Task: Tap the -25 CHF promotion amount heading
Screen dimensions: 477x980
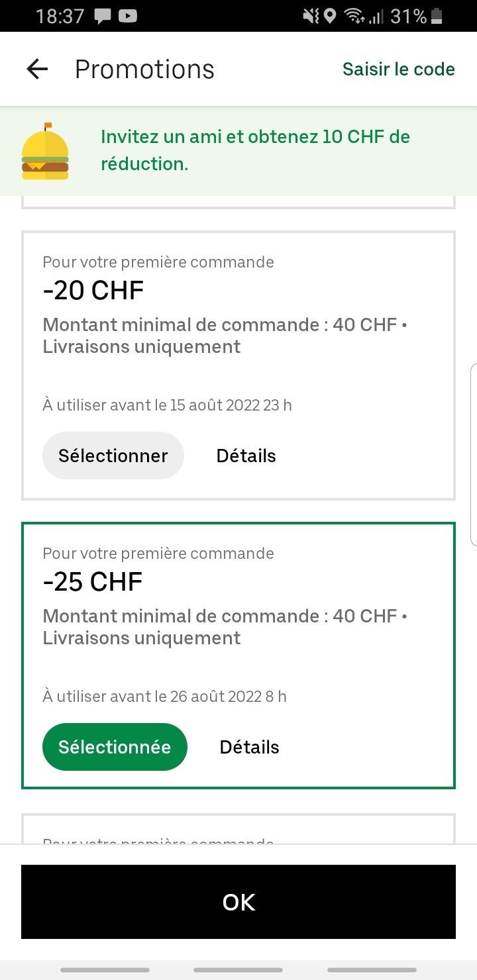Action: (x=93, y=581)
